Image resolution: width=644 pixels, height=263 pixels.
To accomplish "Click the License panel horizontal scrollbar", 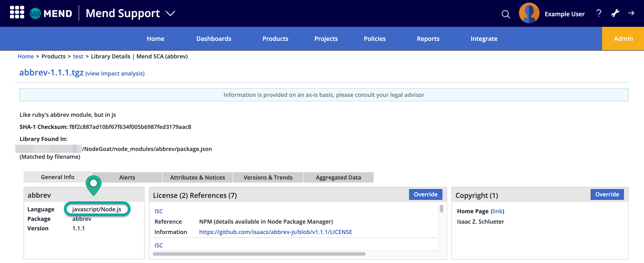I will point(259,254).
